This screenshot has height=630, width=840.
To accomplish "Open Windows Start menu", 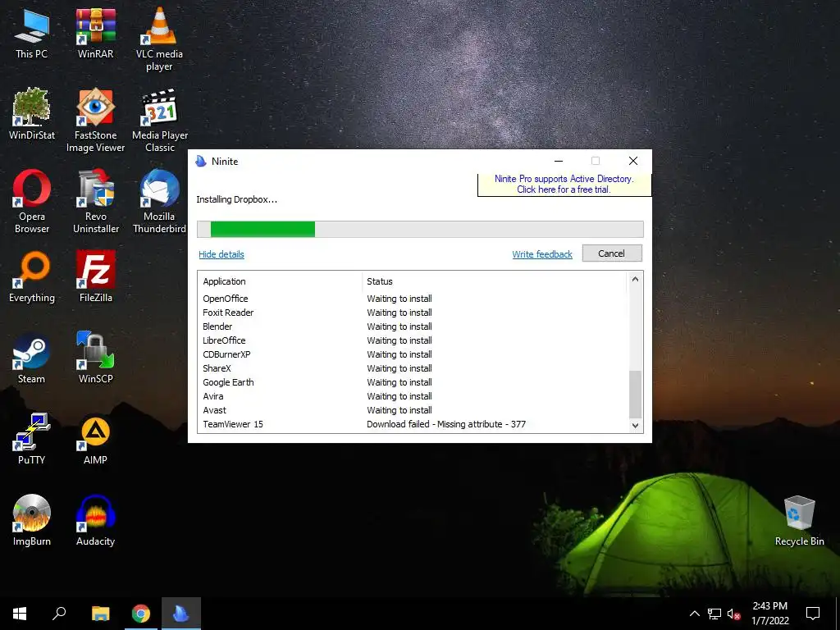I will pos(20,614).
